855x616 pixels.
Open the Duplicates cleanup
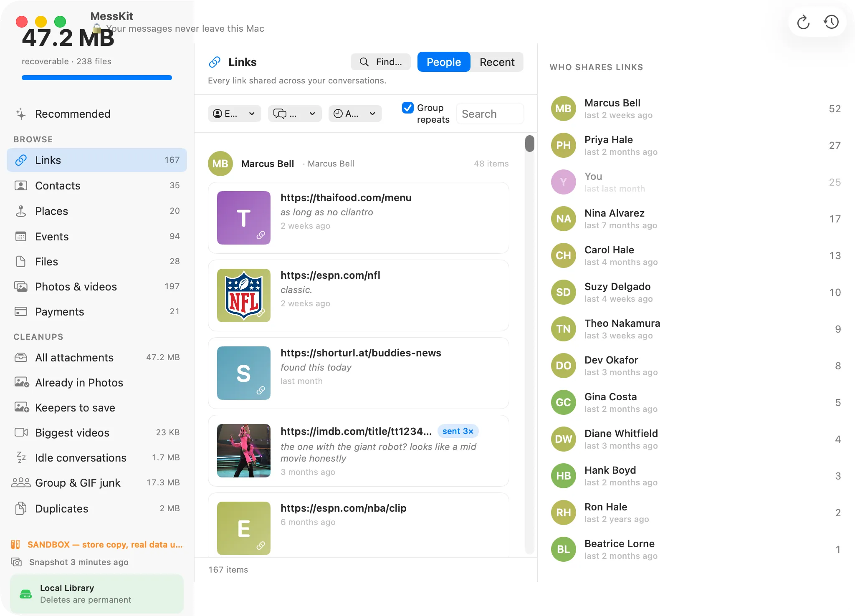coord(97,509)
